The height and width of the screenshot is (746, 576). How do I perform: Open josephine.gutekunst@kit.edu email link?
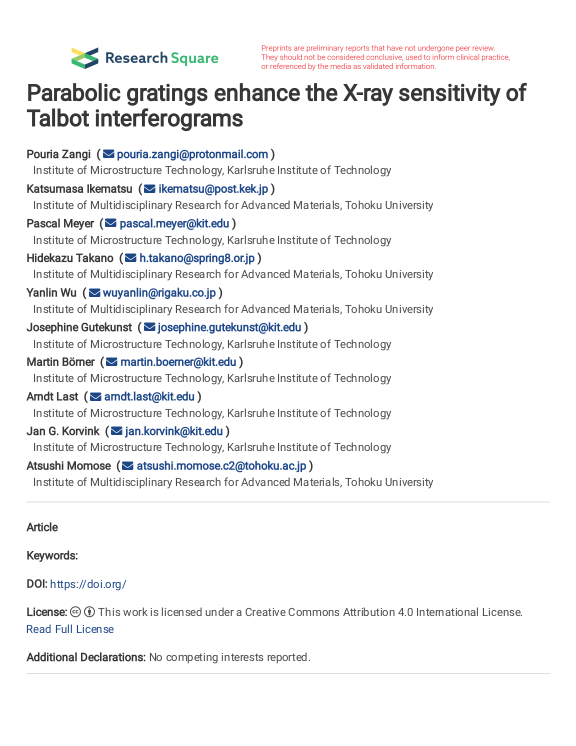click(229, 327)
